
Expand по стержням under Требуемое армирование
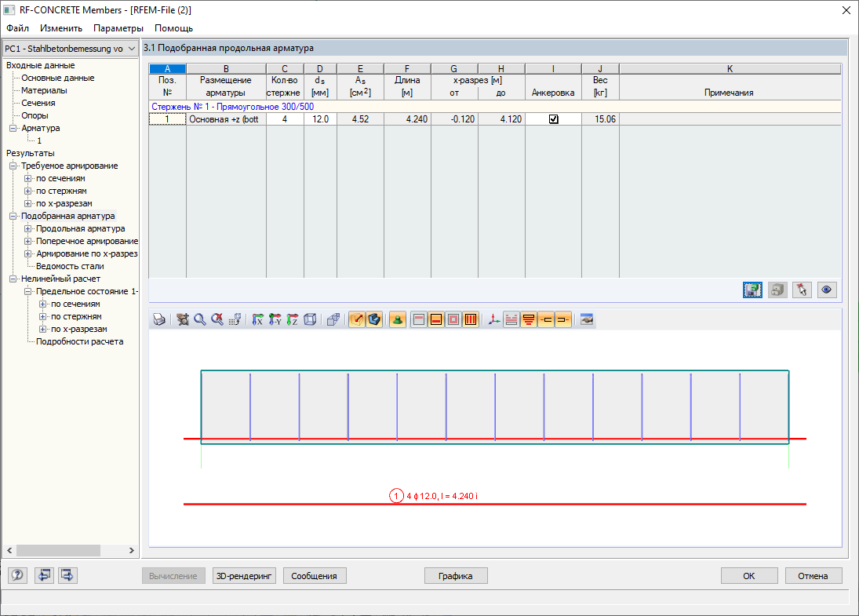click(28, 191)
